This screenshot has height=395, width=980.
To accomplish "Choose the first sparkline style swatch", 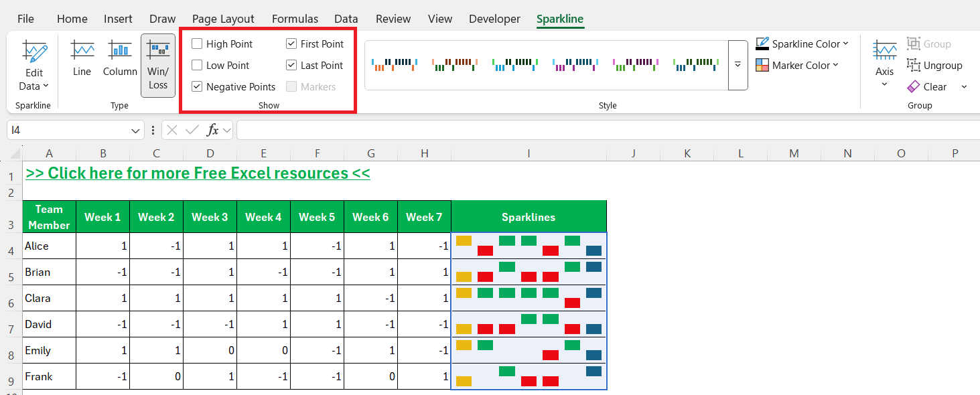I will click(395, 65).
